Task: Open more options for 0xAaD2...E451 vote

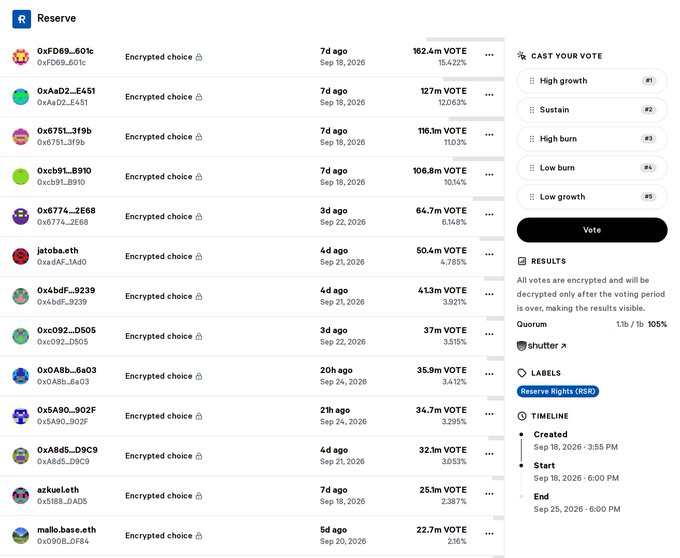Action: pyautogui.click(x=489, y=95)
